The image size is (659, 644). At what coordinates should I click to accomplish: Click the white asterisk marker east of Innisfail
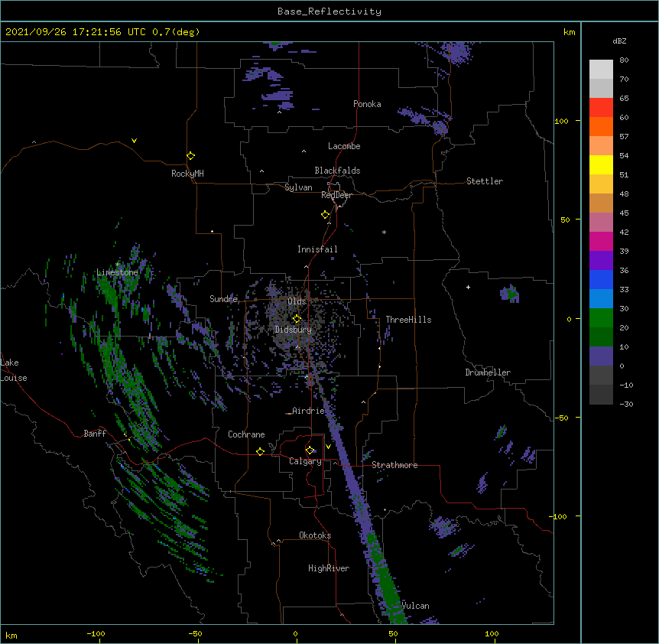[x=384, y=232]
